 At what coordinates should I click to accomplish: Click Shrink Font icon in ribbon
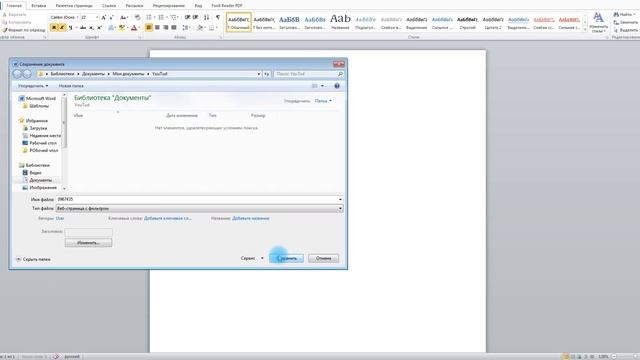click(111, 17)
